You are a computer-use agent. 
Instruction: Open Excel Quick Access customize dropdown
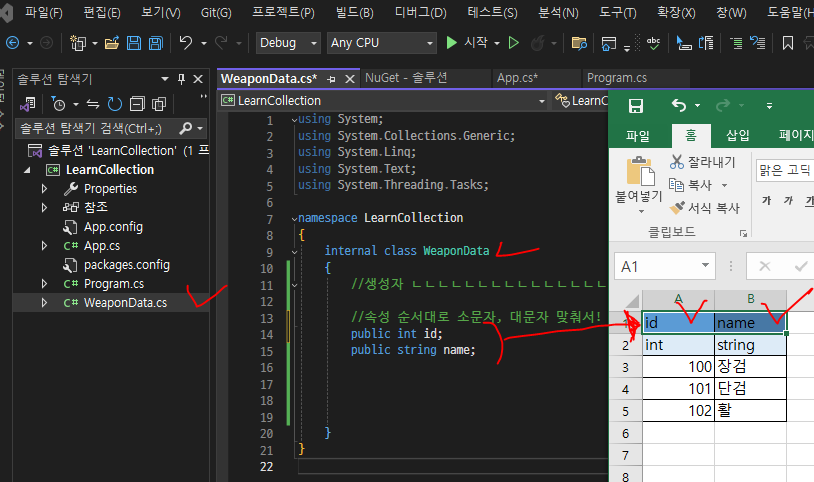click(x=769, y=106)
